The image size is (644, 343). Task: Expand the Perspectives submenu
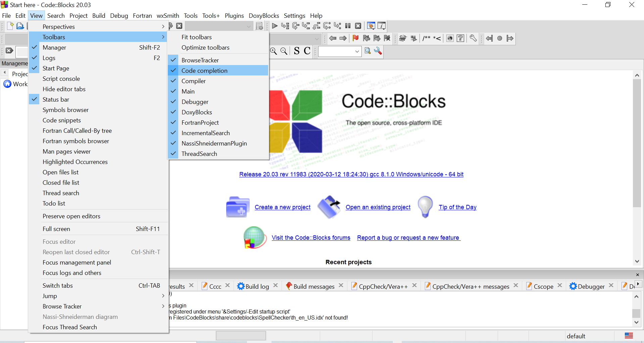click(x=98, y=27)
